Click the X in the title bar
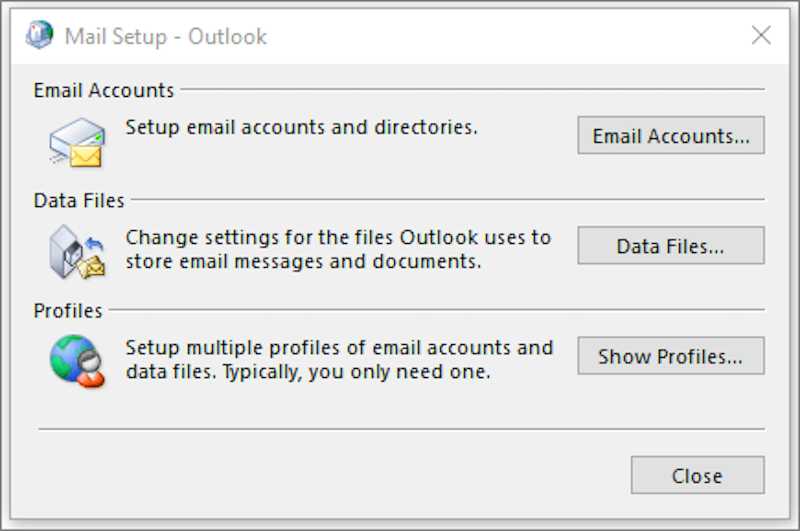800x531 pixels. click(x=761, y=36)
